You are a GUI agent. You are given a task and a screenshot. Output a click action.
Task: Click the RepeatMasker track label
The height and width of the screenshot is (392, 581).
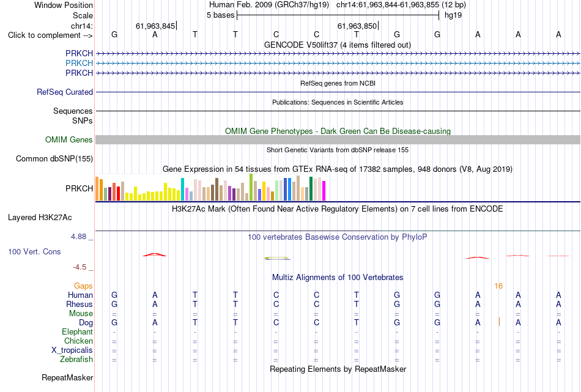tap(67, 377)
